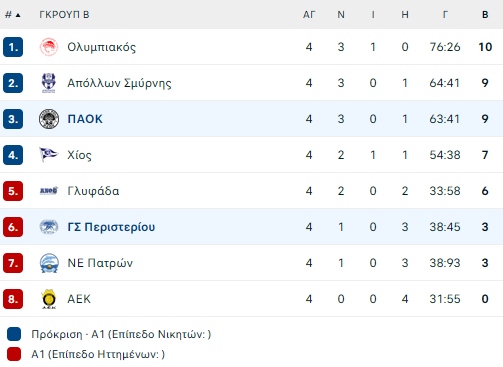Viewport: 503px width, 367px height.
Task: Click the ΓΣ Περιστερίου team name
Action: point(111,227)
